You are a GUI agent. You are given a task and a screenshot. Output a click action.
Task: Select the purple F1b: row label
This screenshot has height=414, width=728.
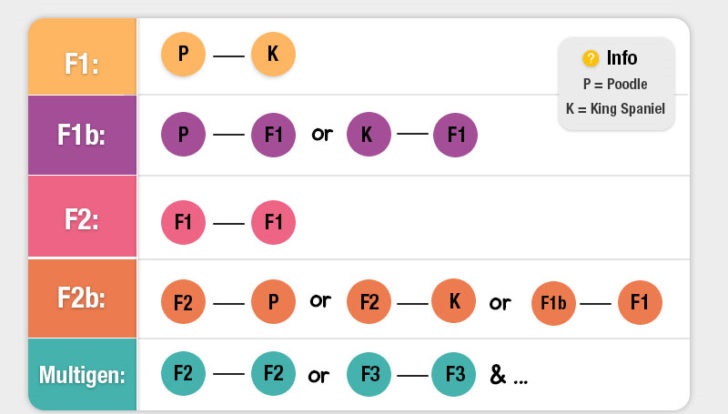82,135
